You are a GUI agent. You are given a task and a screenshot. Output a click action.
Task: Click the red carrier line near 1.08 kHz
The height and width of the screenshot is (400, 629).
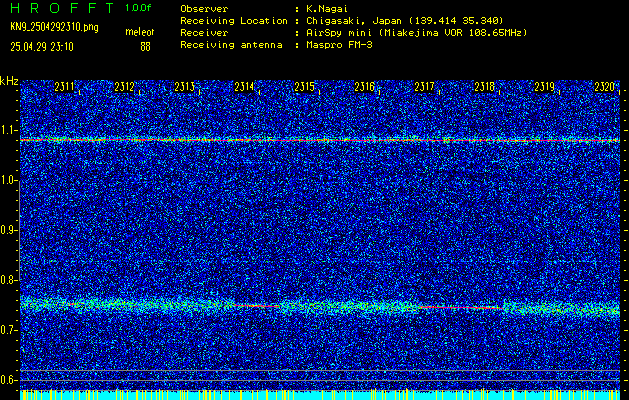pos(320,140)
